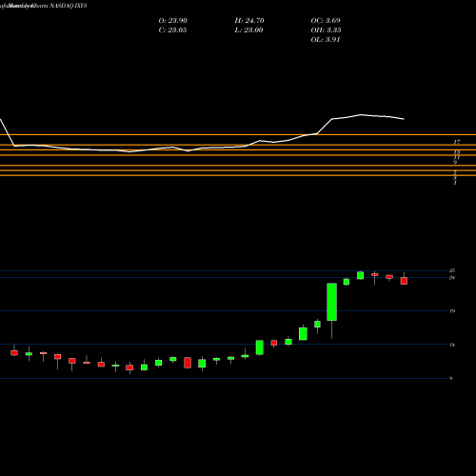Click the price axis label 14

coord(452,345)
